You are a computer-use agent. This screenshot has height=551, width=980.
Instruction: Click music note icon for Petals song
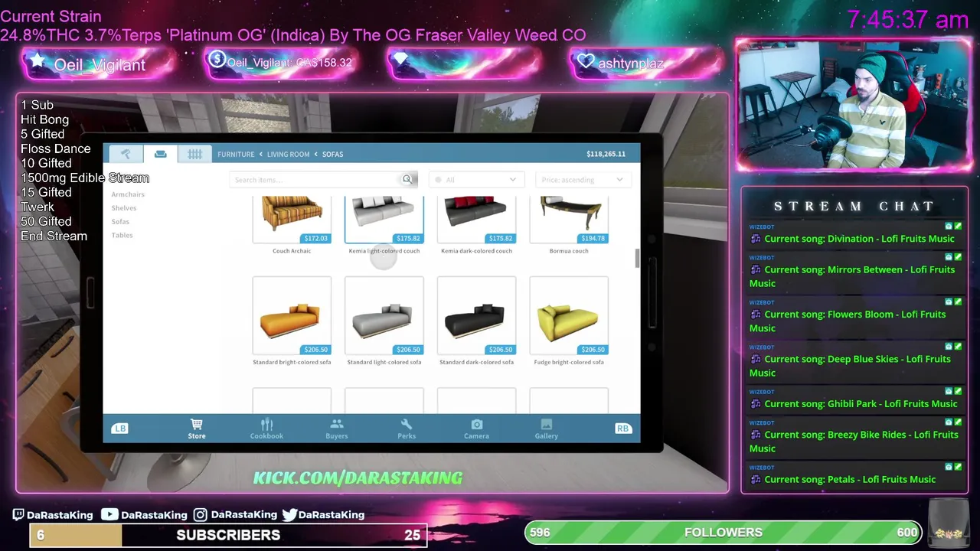(756, 480)
